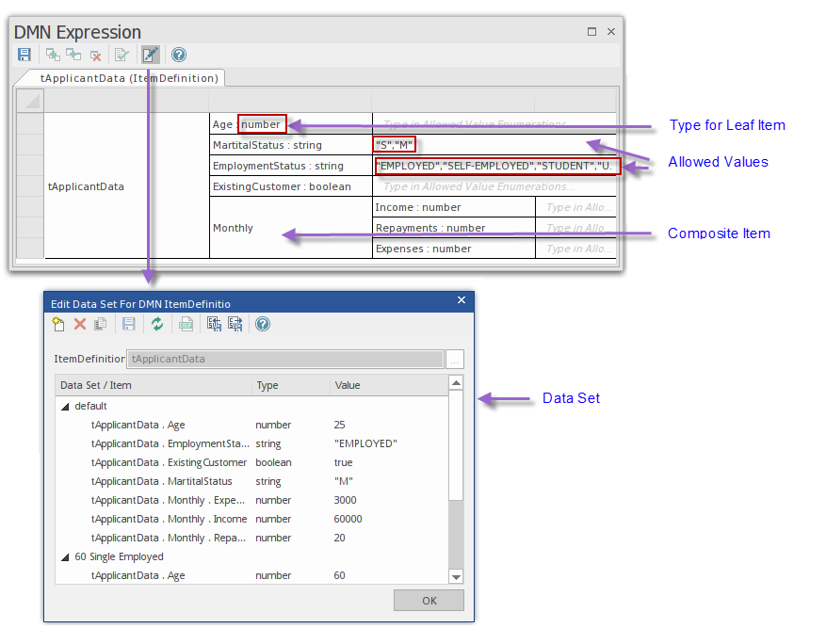Select the Age number type cell
This screenshot has height=644, width=826.
tap(260, 123)
